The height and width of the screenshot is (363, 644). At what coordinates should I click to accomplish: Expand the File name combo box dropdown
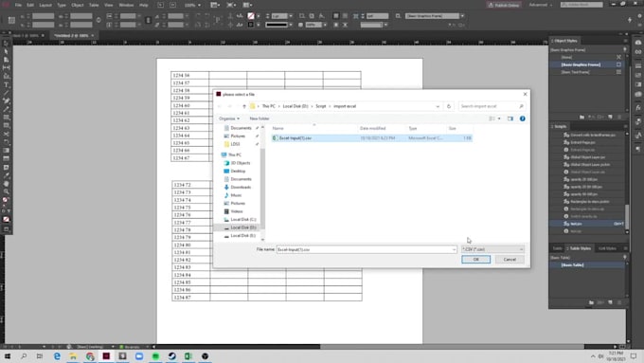[x=454, y=249]
